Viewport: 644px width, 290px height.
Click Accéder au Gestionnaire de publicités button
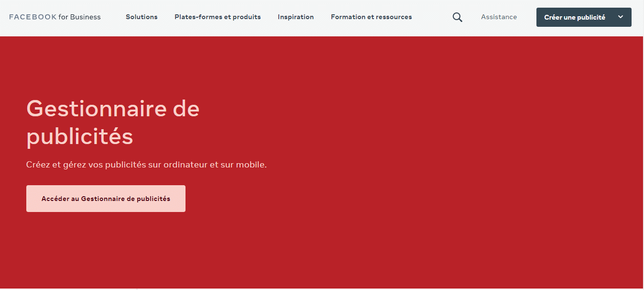tap(106, 199)
